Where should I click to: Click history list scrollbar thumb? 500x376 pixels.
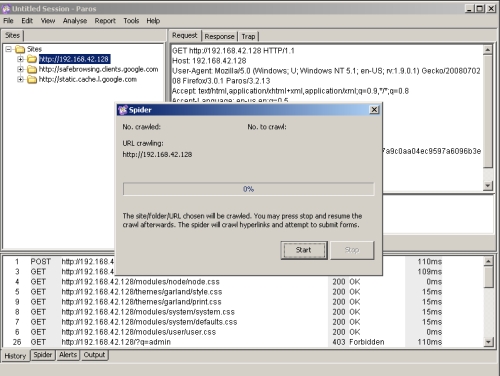(488, 277)
